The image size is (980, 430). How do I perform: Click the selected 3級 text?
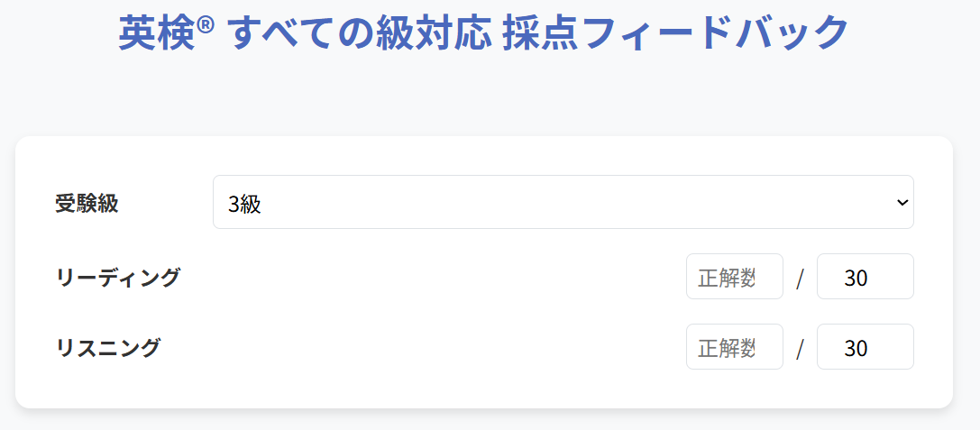point(244,205)
